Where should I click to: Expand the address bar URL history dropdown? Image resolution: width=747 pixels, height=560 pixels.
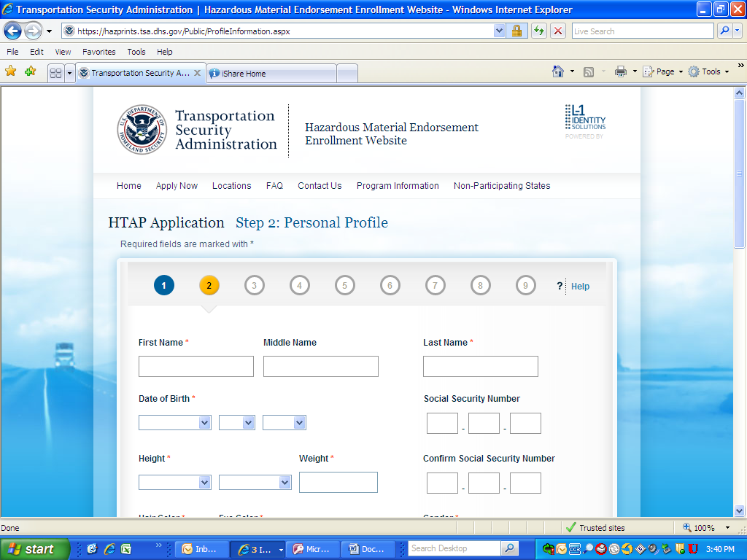pyautogui.click(x=498, y=31)
